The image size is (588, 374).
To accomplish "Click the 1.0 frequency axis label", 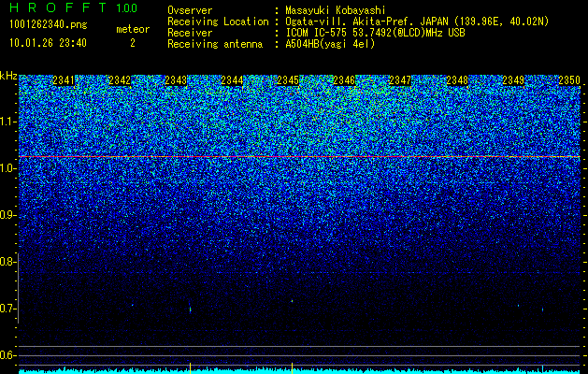I will click(x=7, y=168).
